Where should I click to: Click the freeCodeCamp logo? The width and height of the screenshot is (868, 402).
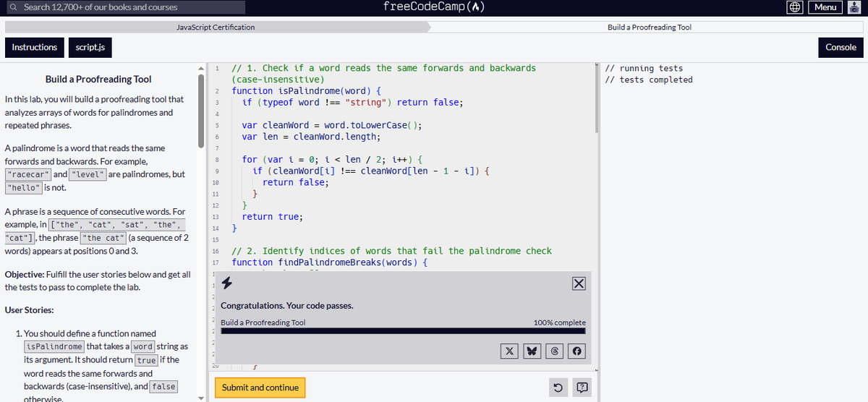[433, 7]
